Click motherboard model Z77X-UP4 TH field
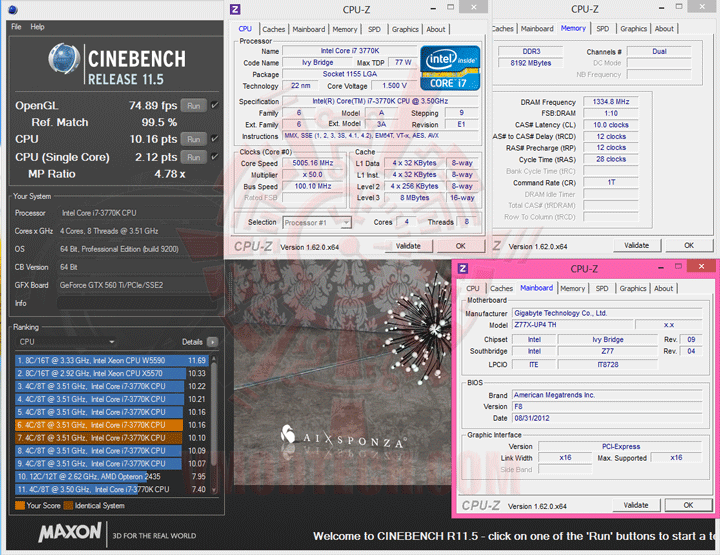The height and width of the screenshot is (555, 720). click(572, 325)
